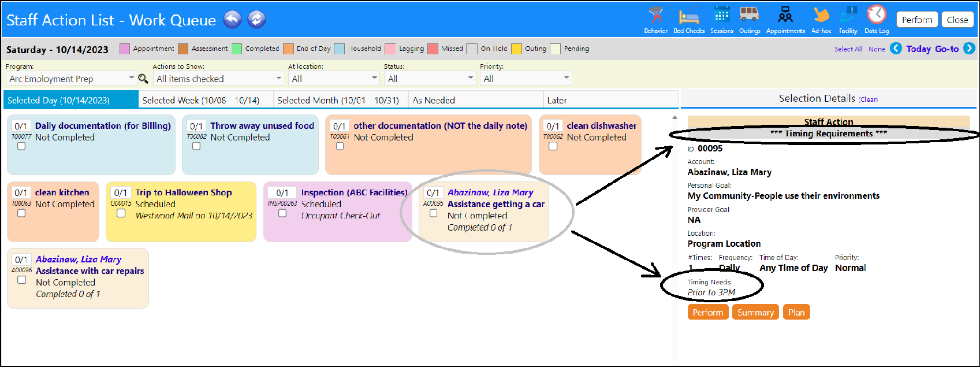Open the Actions to Show dropdown
This screenshot has width=980, height=367.
pos(219,79)
